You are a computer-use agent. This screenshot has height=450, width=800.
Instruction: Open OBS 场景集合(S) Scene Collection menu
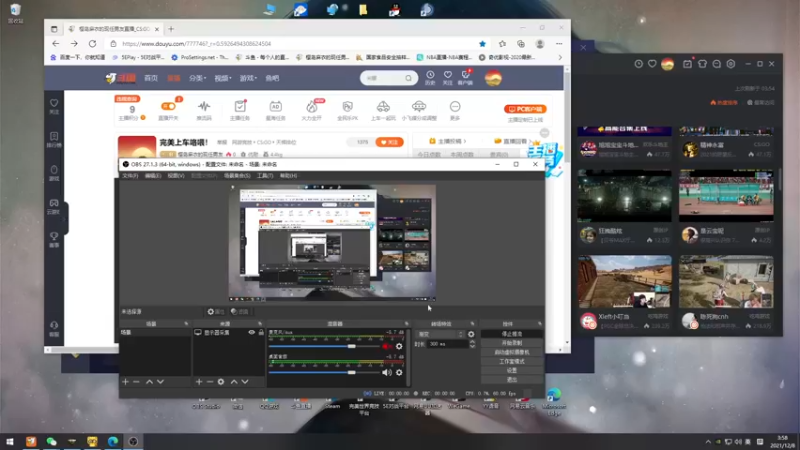[237, 176]
